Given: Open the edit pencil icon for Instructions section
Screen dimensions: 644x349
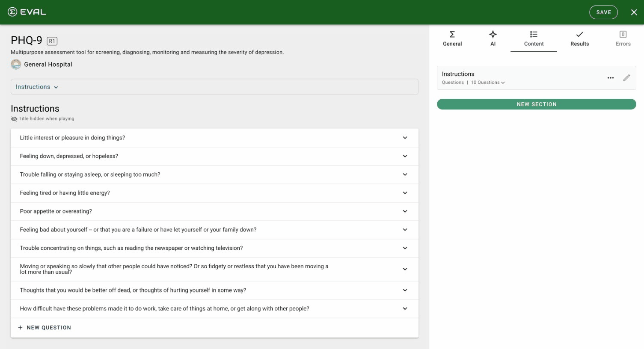Looking at the screenshot, I should pyautogui.click(x=626, y=77).
